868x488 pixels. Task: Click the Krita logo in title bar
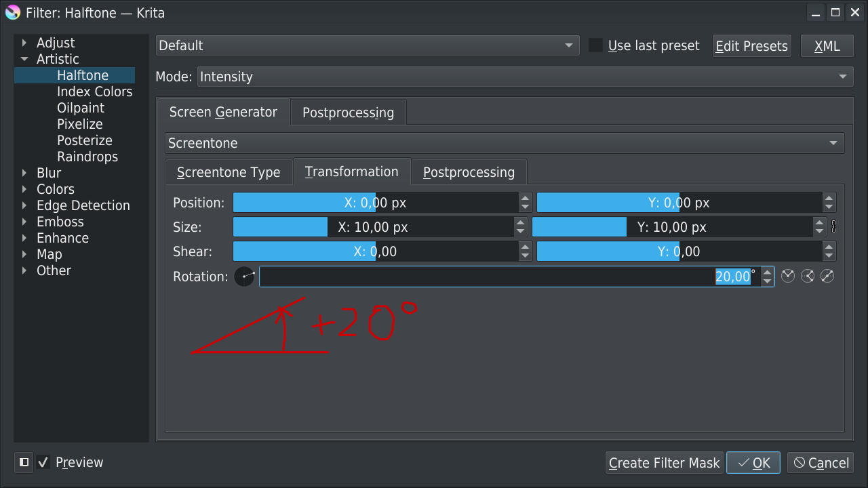[x=12, y=12]
